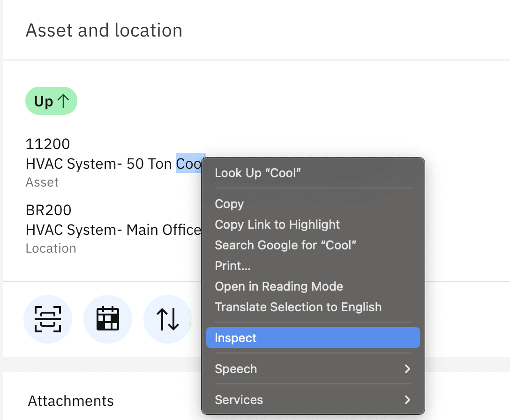Choose Open in Reading Mode
The image size is (510, 420).
click(x=278, y=286)
